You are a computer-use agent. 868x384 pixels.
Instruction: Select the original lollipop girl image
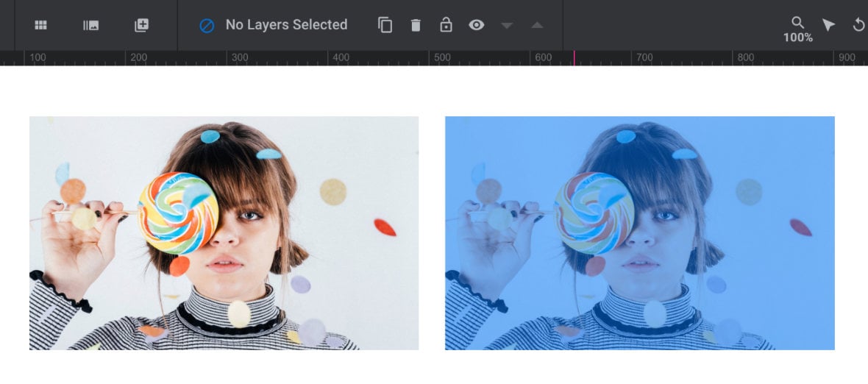[x=224, y=233]
